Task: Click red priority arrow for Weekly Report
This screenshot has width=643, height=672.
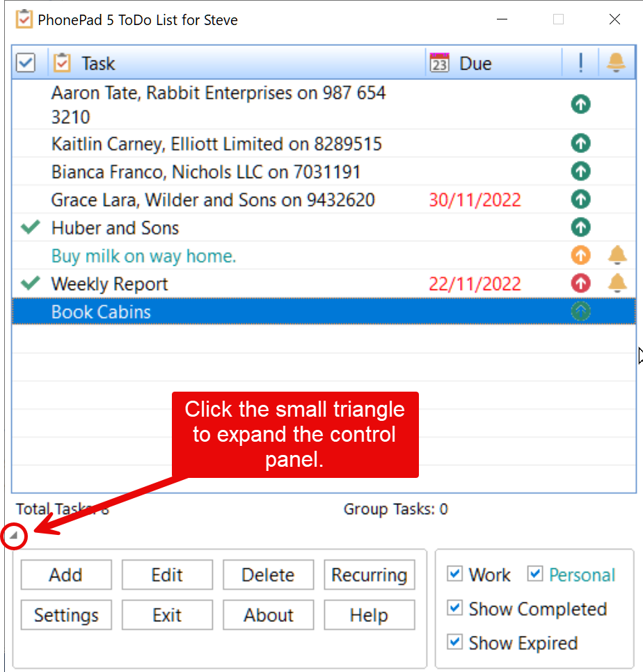Action: 581,283
